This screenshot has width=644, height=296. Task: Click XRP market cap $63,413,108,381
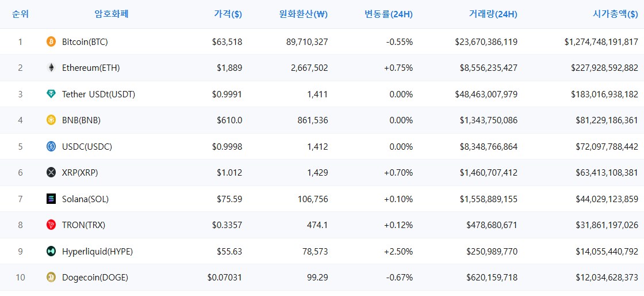click(607, 173)
